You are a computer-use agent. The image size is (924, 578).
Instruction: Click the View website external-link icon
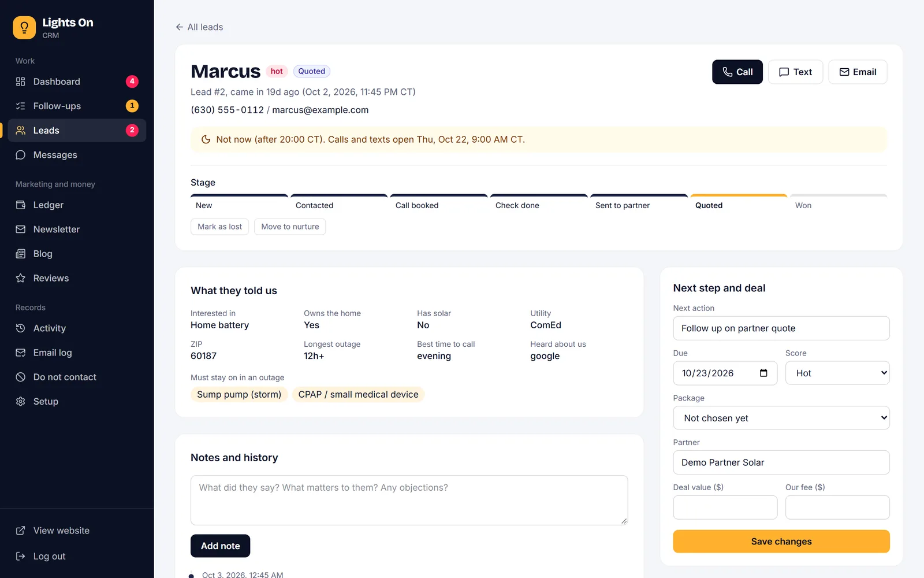click(x=21, y=531)
